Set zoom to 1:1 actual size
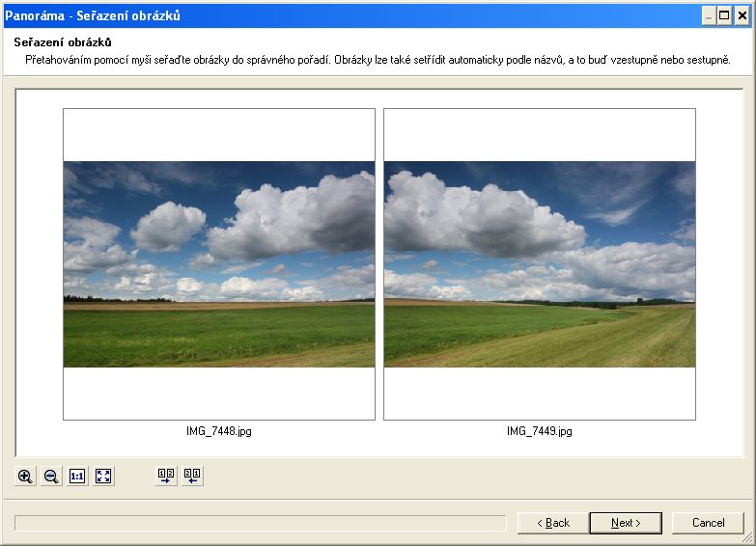Image resolution: width=756 pixels, height=546 pixels. [x=77, y=477]
